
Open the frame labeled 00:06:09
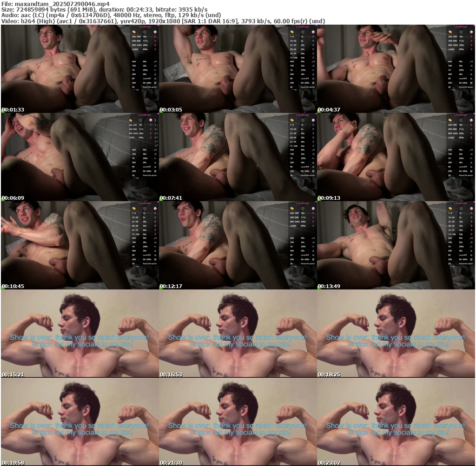pyautogui.click(x=79, y=157)
